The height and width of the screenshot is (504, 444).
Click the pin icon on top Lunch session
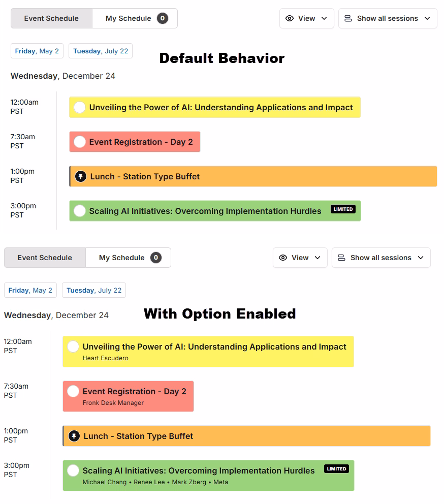coord(80,176)
